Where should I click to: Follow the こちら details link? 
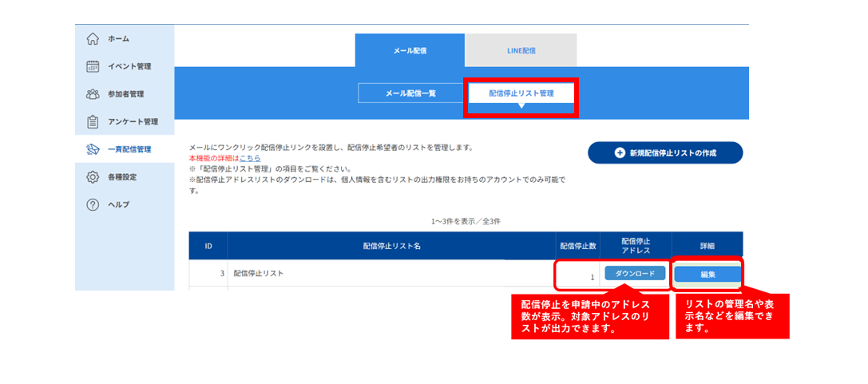[250, 158]
